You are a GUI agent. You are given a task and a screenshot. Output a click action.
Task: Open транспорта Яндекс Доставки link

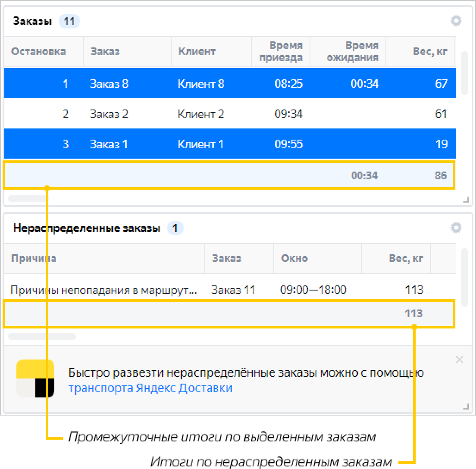tap(150, 388)
